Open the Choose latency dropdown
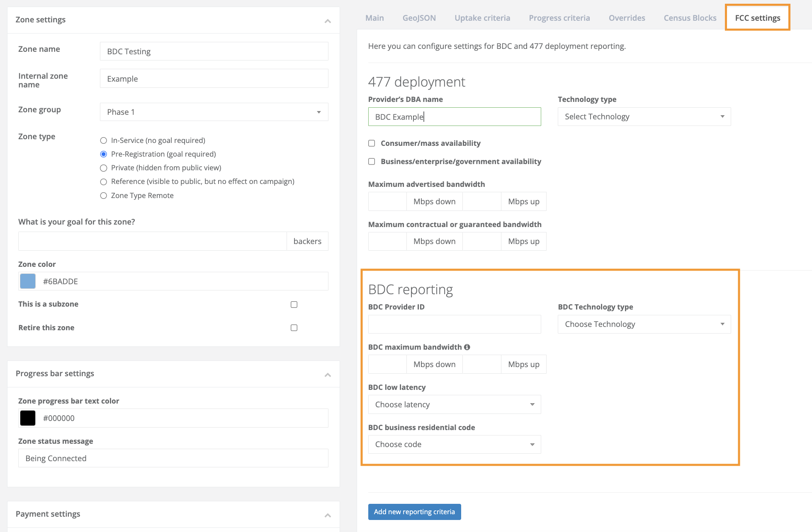Viewport: 812px width, 532px height. coord(455,404)
